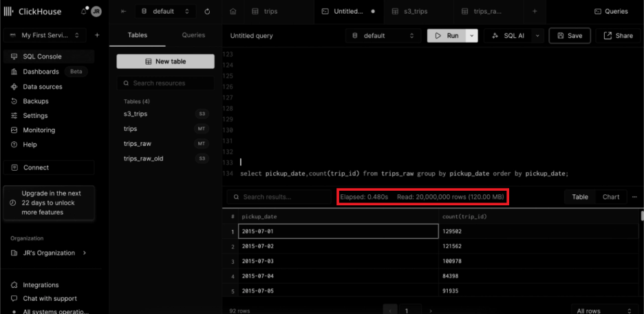Add a new query tab with plus
The height and width of the screenshot is (314, 644).
[535, 12]
